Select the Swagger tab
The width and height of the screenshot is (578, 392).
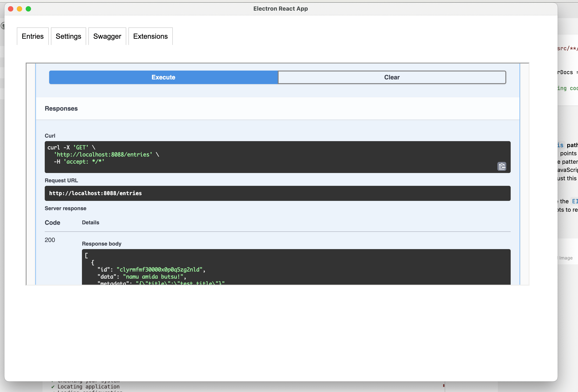point(107,36)
